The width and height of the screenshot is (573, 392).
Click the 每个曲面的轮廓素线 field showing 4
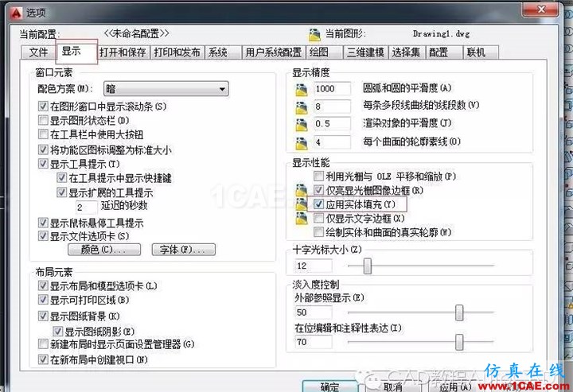[332, 142]
